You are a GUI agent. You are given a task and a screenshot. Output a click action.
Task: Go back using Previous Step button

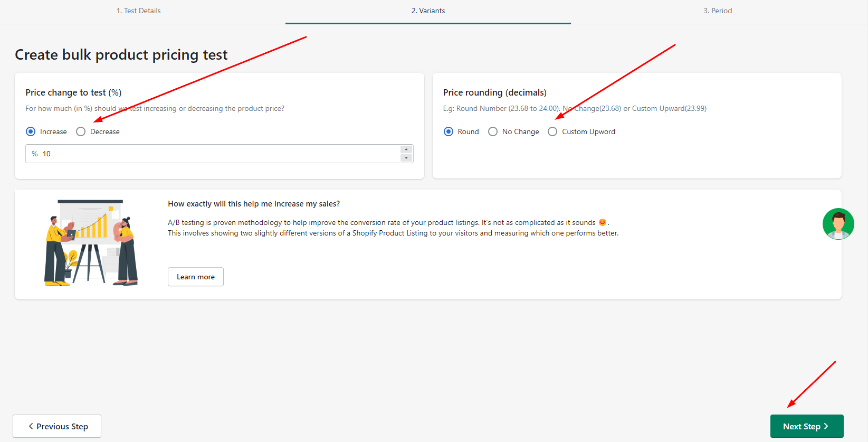[x=57, y=426]
